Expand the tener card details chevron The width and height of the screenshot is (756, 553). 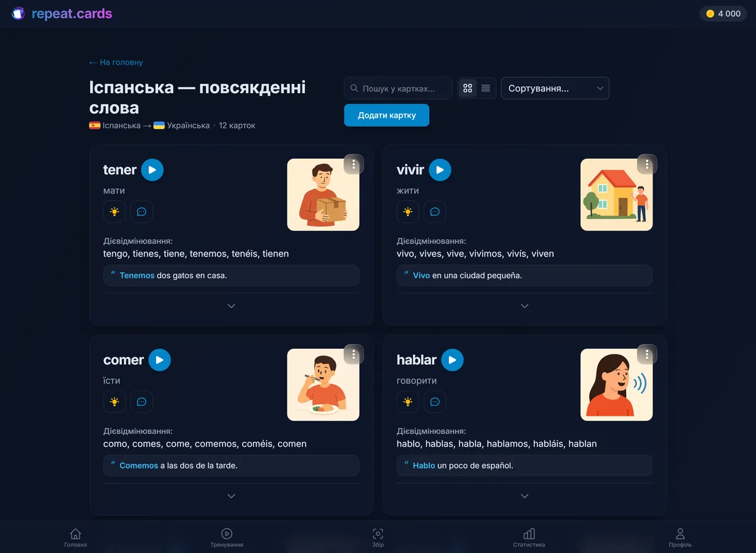point(231,306)
